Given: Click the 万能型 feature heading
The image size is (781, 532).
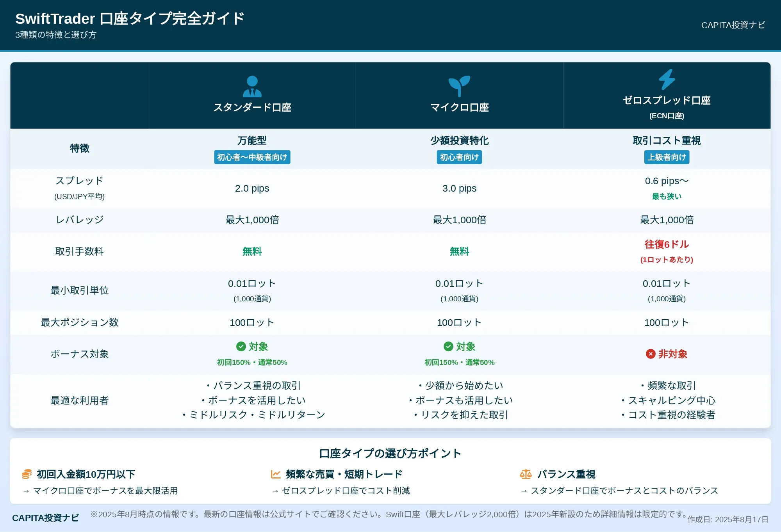Looking at the screenshot, I should click(x=252, y=141).
